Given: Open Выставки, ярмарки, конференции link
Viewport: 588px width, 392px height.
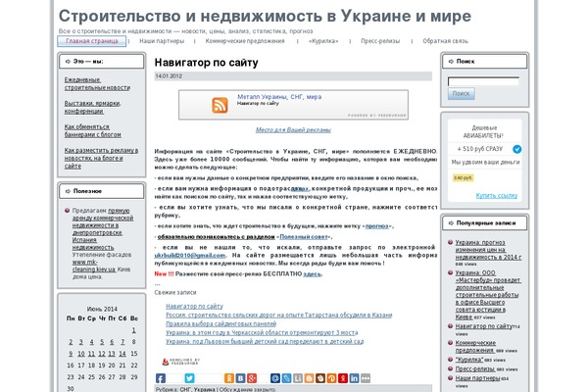Looking at the screenshot, I should point(92,107).
